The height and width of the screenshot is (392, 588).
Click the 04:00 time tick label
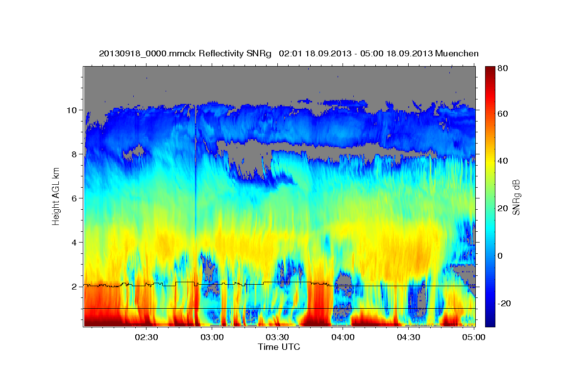[343, 337]
